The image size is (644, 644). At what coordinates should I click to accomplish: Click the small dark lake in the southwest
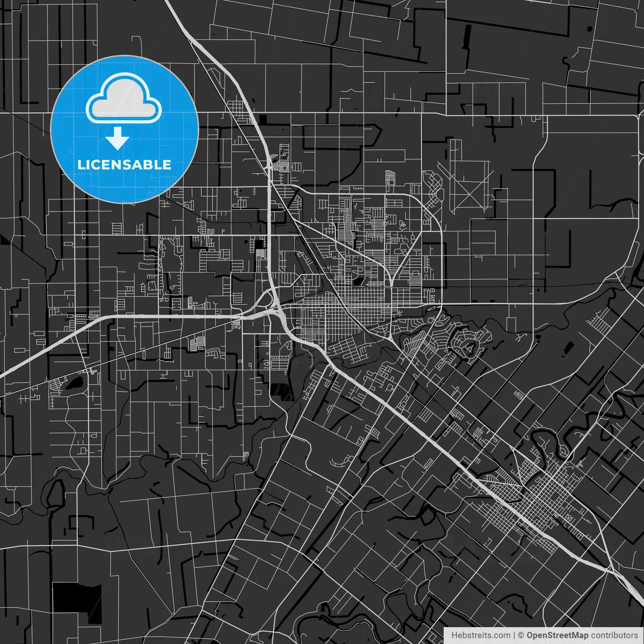(x=74, y=384)
